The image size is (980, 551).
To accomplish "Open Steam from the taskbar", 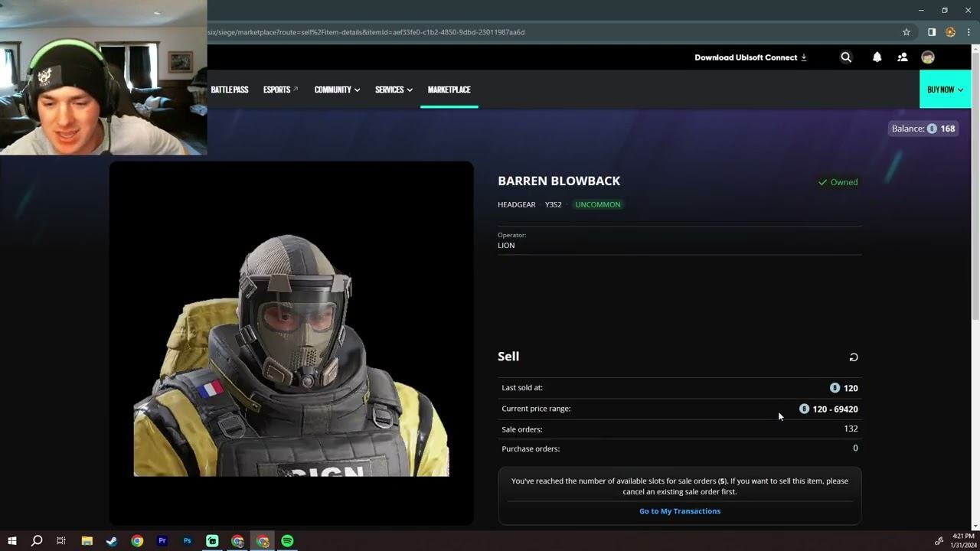I will 112,541.
